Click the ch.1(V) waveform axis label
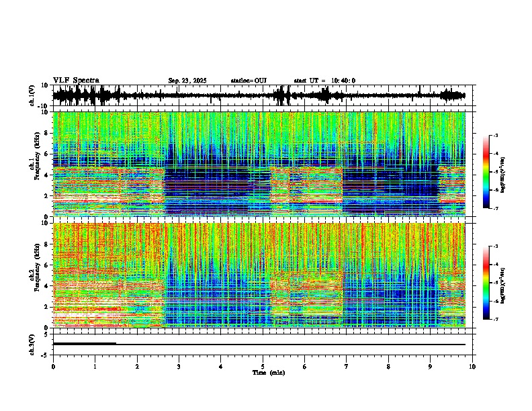This screenshot has height=411, width=532. click(32, 95)
